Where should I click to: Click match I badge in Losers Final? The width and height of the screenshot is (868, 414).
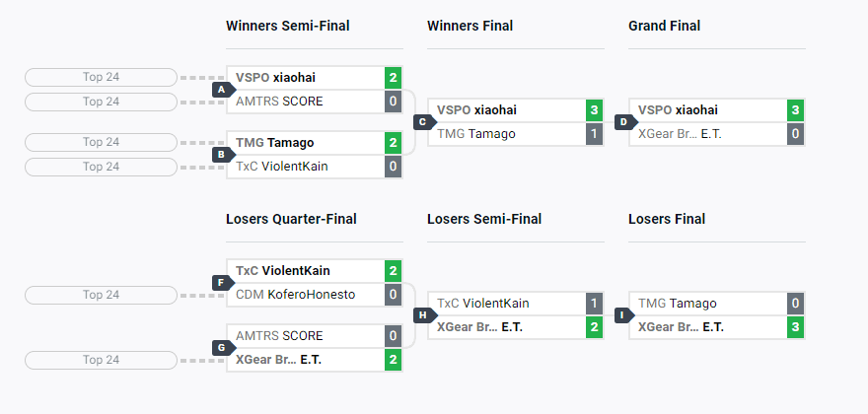coord(624,315)
